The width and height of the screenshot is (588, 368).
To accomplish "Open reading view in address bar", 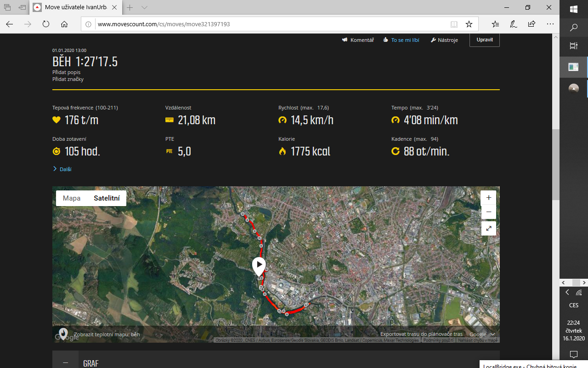I will [454, 24].
